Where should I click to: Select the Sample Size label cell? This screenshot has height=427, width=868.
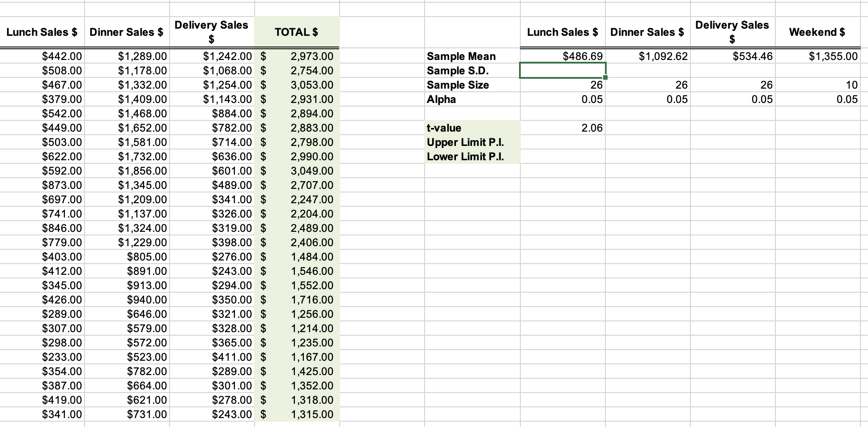(x=457, y=85)
